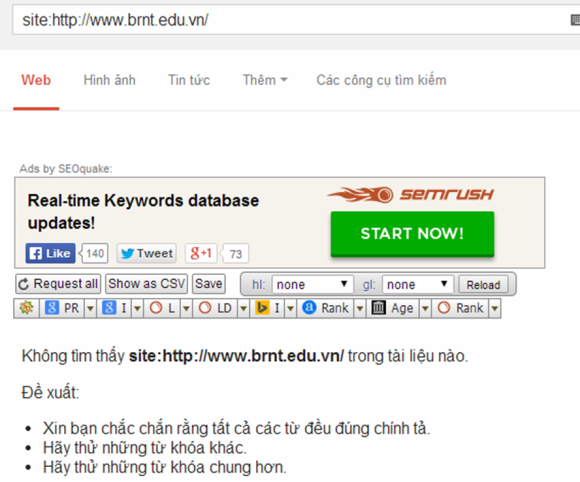Click the SEMrush LD parameter
This screenshot has height=482, width=580.
215,308
